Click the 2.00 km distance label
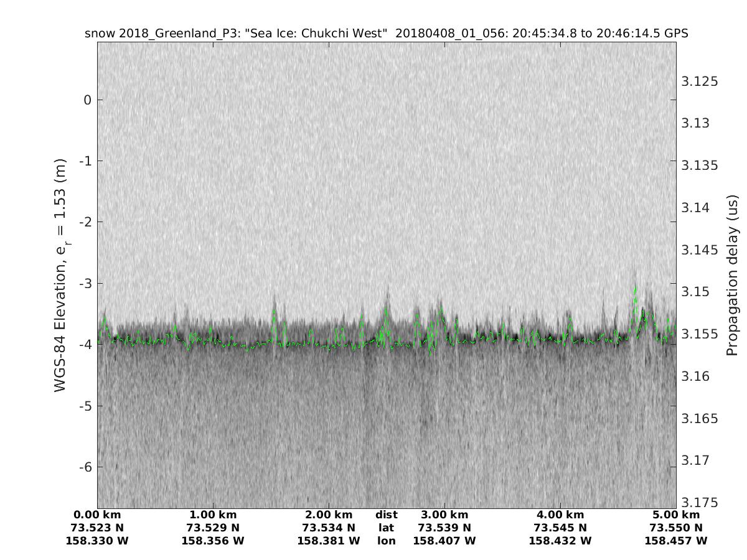Viewport: 747px width, 560px height. click(329, 515)
